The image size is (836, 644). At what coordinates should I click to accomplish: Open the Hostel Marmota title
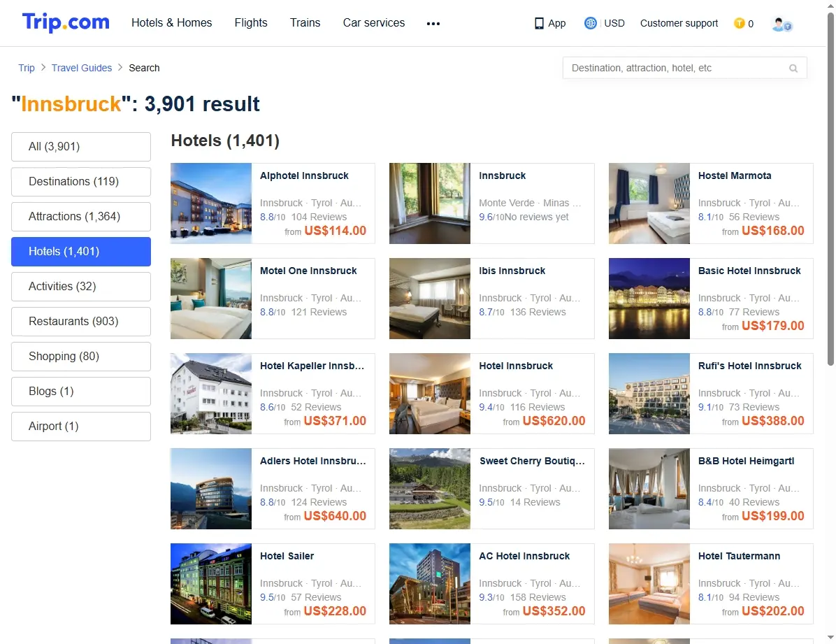pos(735,176)
